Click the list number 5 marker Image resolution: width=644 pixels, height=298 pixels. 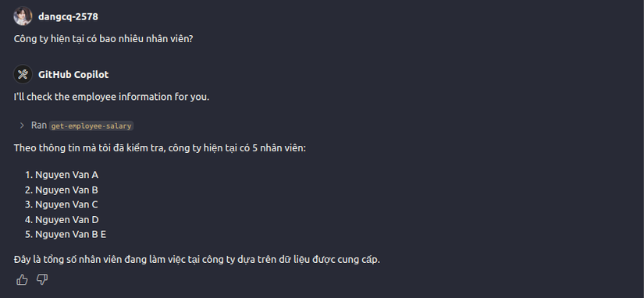(x=28, y=234)
